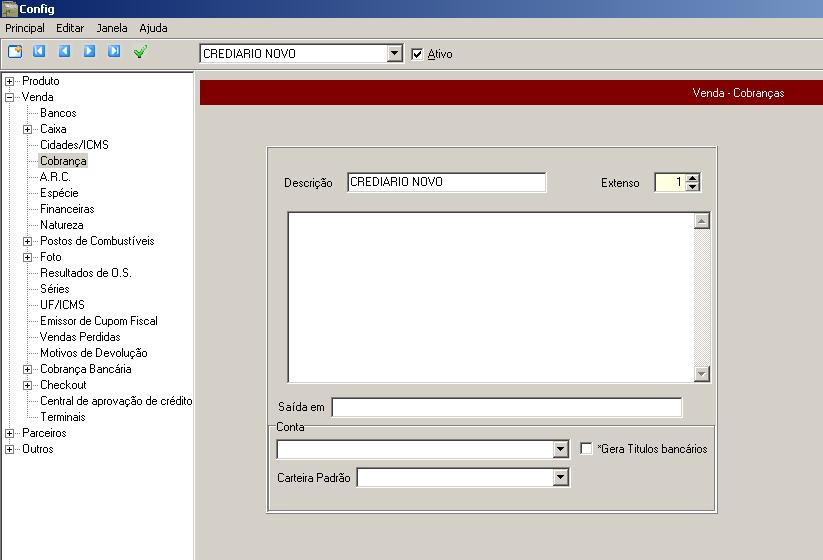Click the text area scroll up arrow
Screen dimensions: 823x560
[x=702, y=221]
